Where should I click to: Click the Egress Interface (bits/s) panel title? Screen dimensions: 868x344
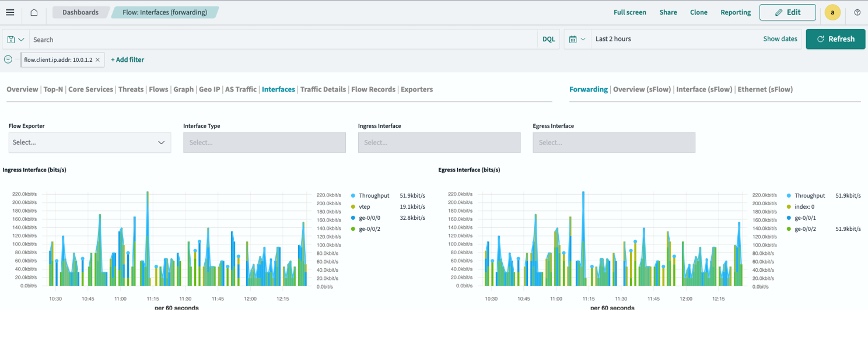coord(469,170)
